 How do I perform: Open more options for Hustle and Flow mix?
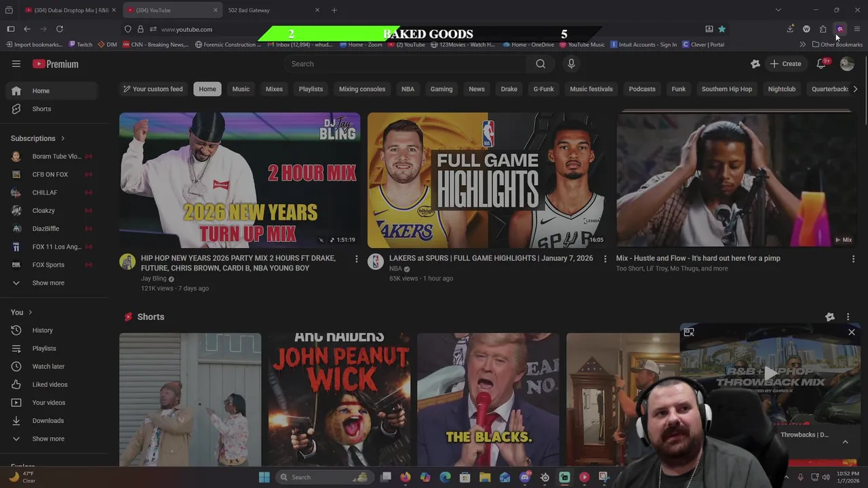(853, 259)
